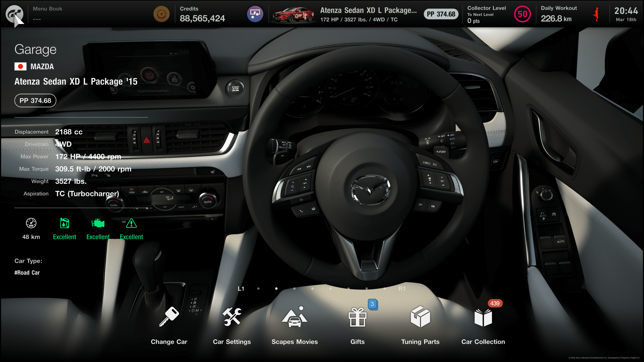The width and height of the screenshot is (644, 362).
Task: Click the Car Settings label
Action: (232, 342)
